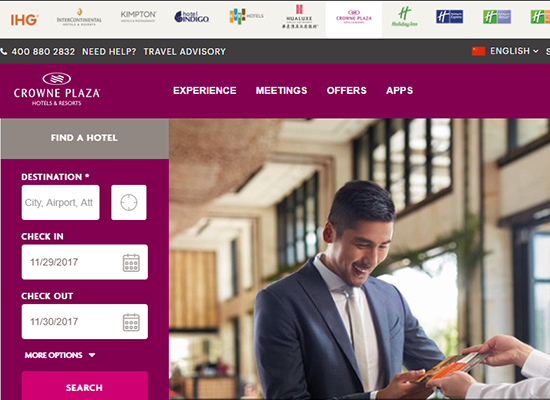Go to the Kimpton brand logo
Screen dimensions: 550x400
(138, 16)
